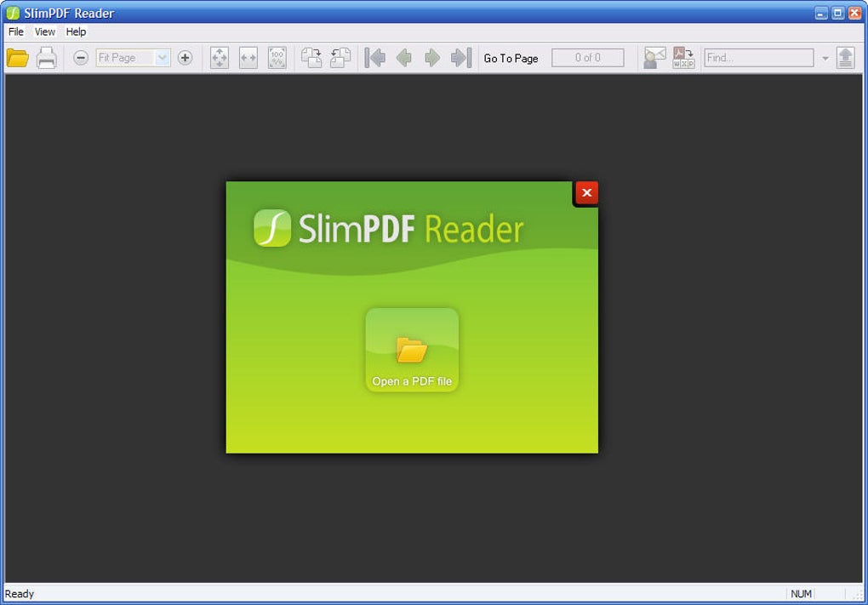Click the page number field showing 0 of 0
The image size is (868, 605).
coord(588,58)
